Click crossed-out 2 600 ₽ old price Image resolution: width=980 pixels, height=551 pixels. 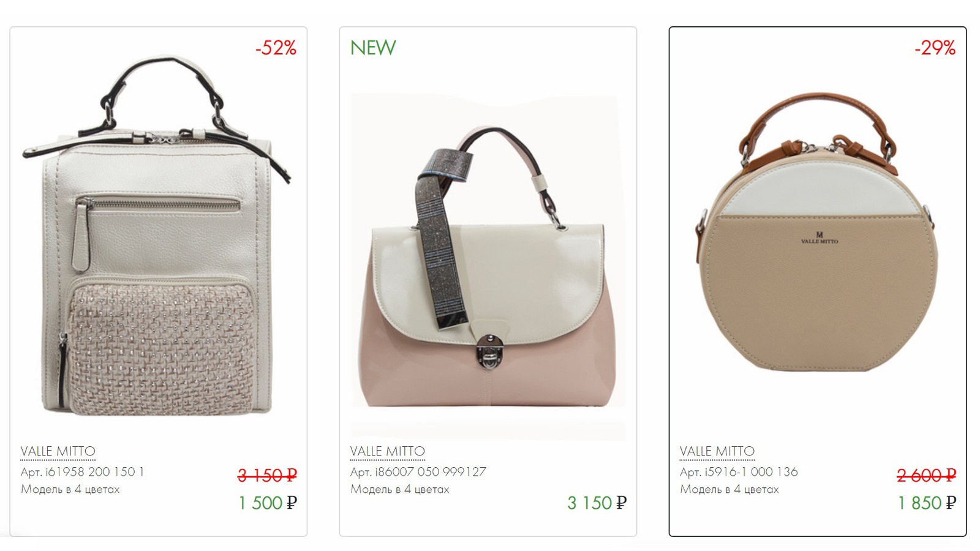click(x=927, y=475)
